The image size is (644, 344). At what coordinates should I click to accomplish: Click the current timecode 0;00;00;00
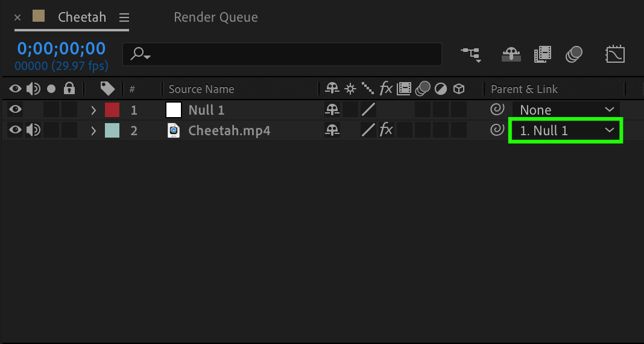pos(61,48)
